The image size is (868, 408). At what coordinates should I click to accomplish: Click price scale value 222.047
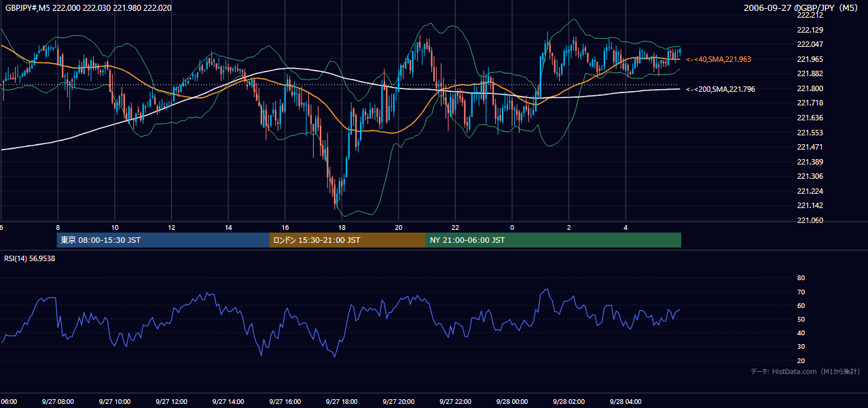point(810,44)
